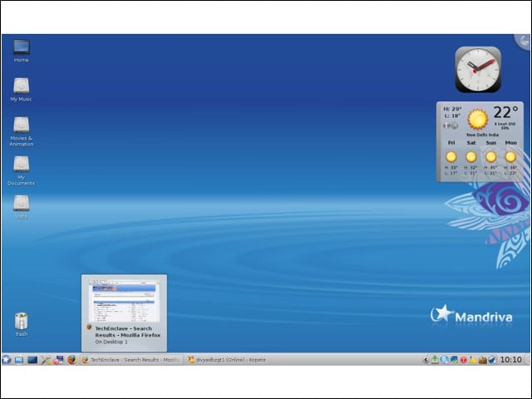Open the brown briefcase tray icon
Screen dimensions: 532x399
click(482, 360)
